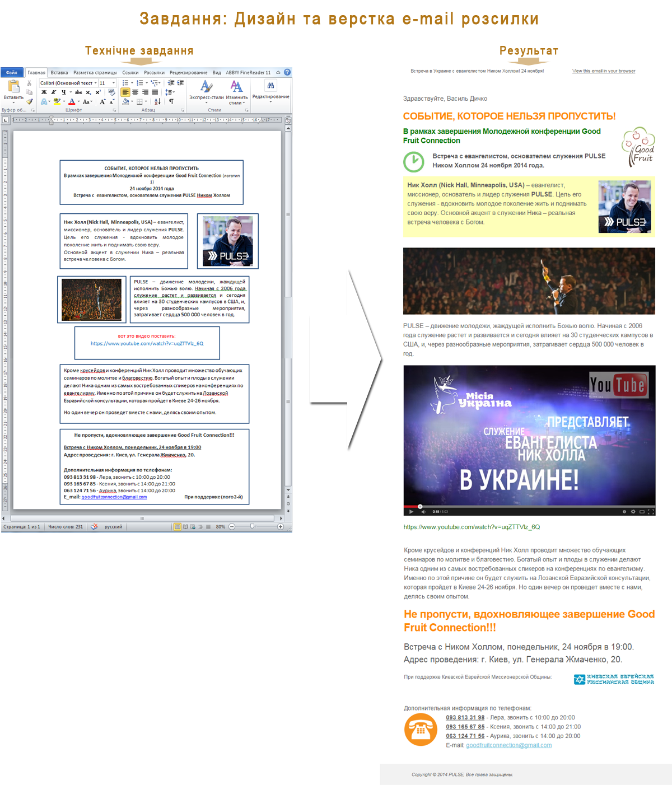Switch to the Рецензирование tab
Viewport: 672px width, 785px height.
tap(188, 73)
